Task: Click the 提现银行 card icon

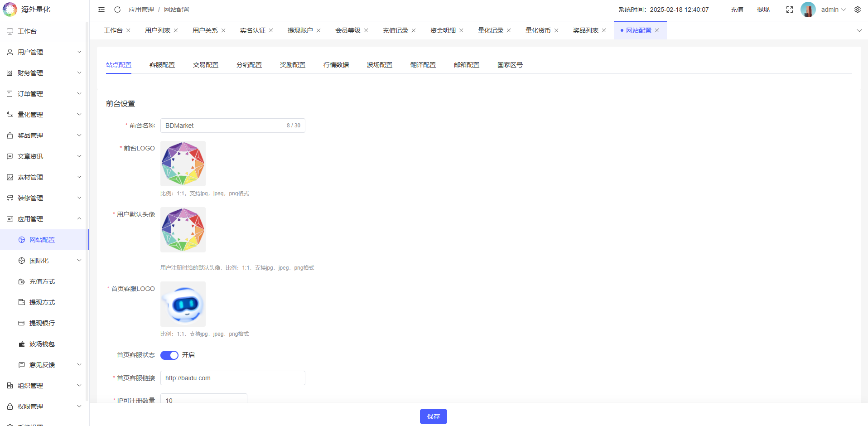Action: click(21, 323)
